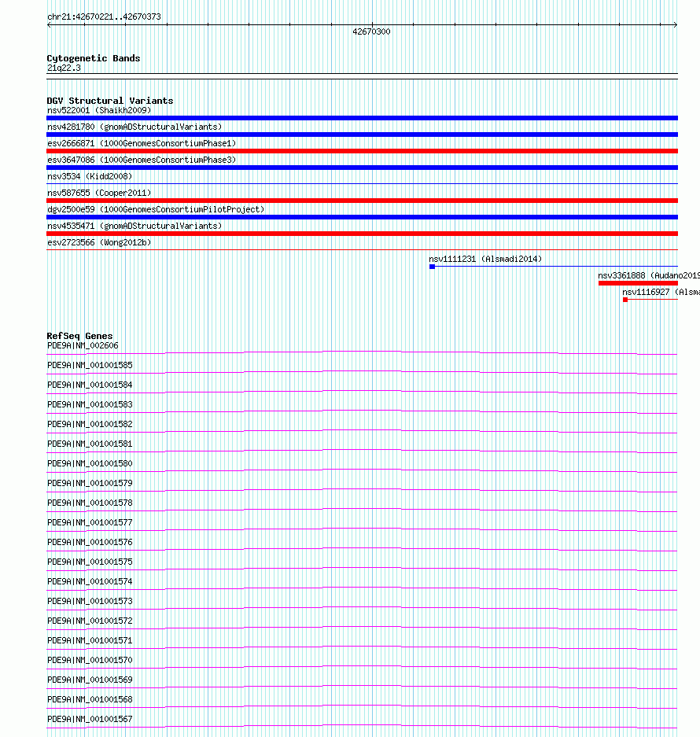Open transcript PDE9A|NM_001001577

(90, 523)
